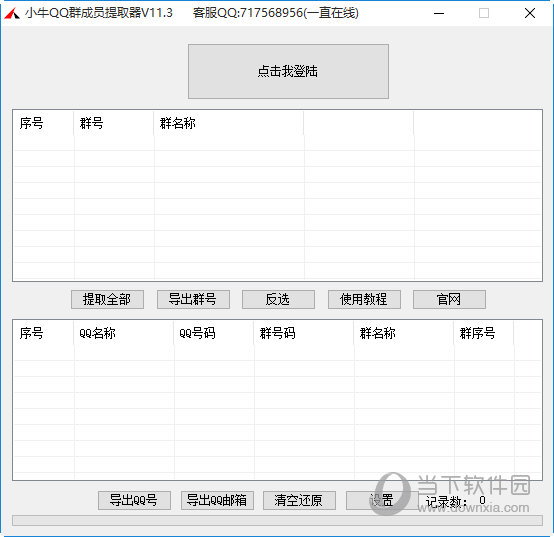Viewport: 554px width, 537px height.
Task: Click the progress bar at window bottom
Action: (277, 520)
